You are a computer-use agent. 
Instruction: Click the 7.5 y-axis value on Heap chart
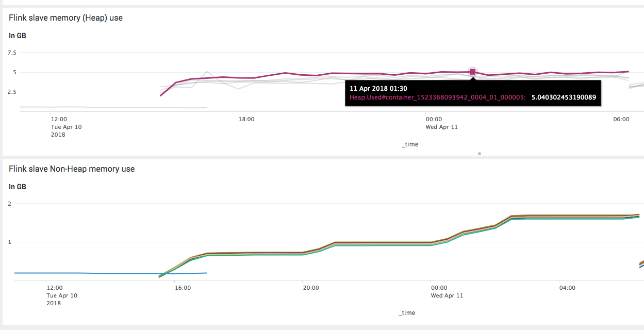click(x=12, y=53)
